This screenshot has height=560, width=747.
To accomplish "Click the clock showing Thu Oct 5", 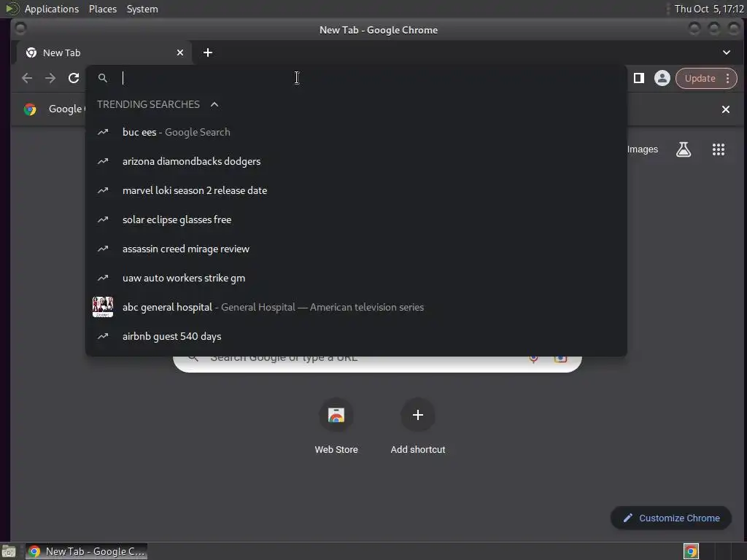I will 709,9.
